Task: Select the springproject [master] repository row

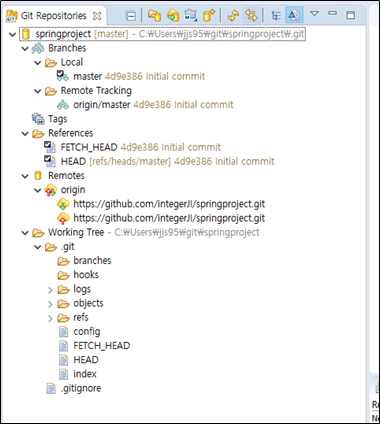Action: 162,34
